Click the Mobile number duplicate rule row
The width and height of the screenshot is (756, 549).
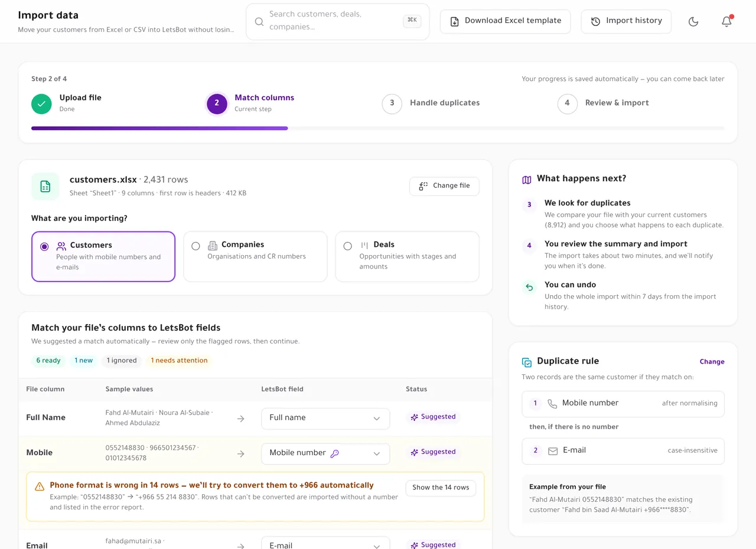623,404
